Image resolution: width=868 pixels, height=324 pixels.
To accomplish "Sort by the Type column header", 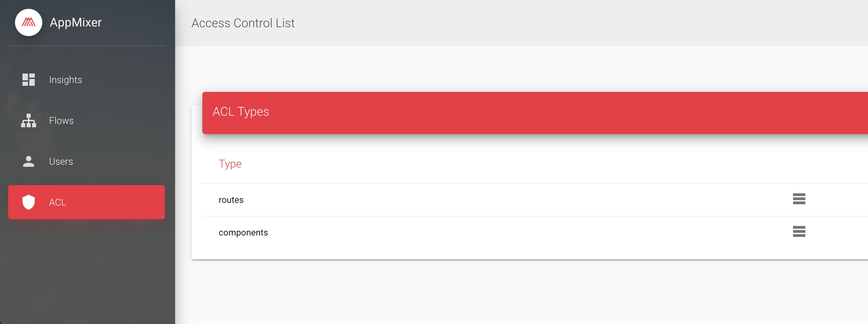I will pyautogui.click(x=230, y=164).
